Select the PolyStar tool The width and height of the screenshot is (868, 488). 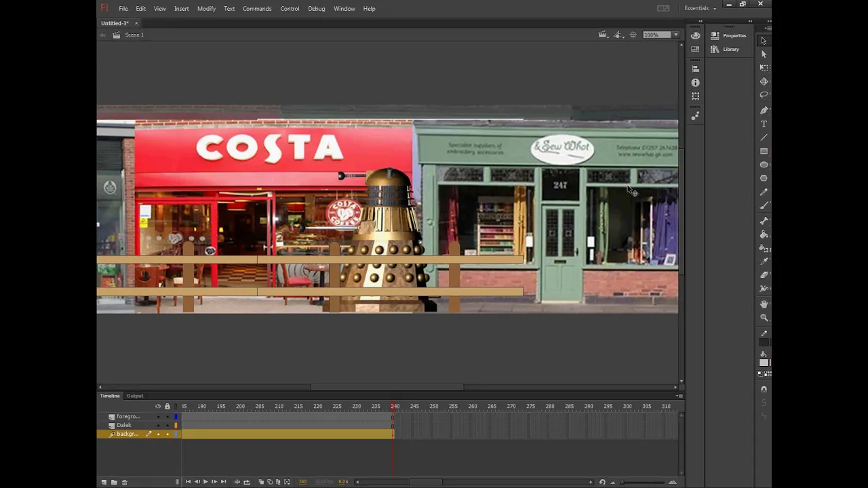764,178
